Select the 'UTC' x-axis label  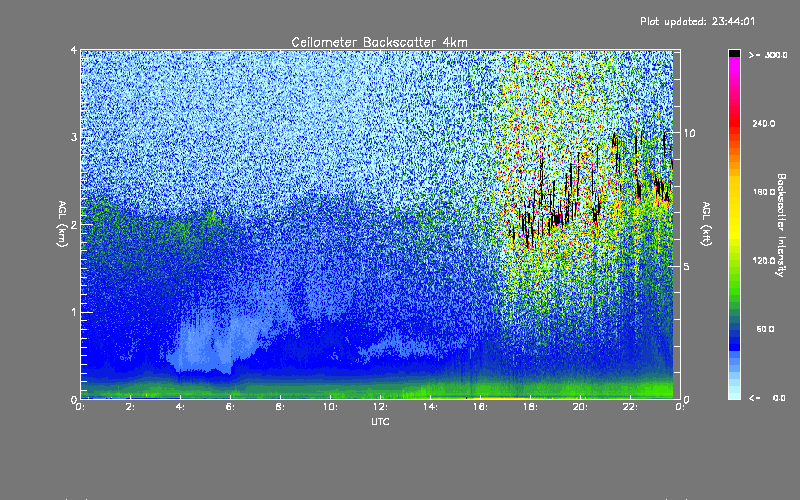click(x=380, y=421)
